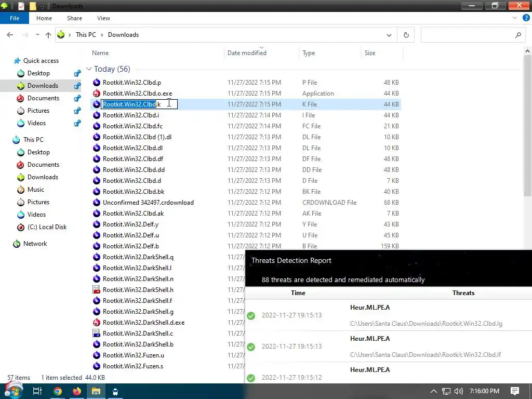Sort files by the Name column
The image size is (532, 399).
point(100,53)
